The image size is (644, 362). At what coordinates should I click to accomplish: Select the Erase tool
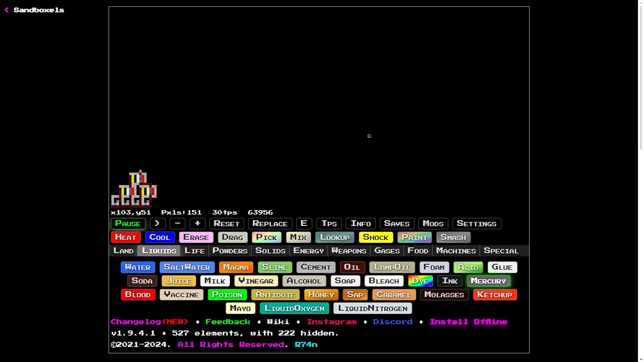[196, 237]
